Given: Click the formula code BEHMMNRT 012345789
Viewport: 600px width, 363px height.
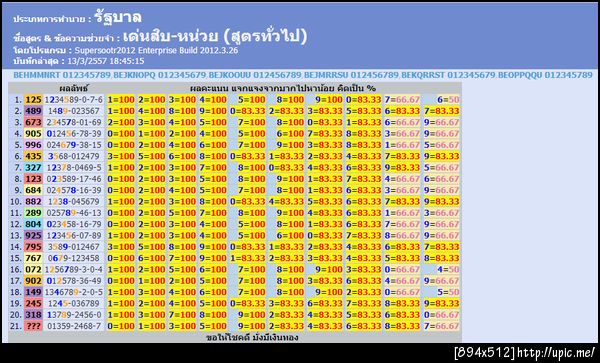Looking at the screenshot, I should [x=62, y=75].
